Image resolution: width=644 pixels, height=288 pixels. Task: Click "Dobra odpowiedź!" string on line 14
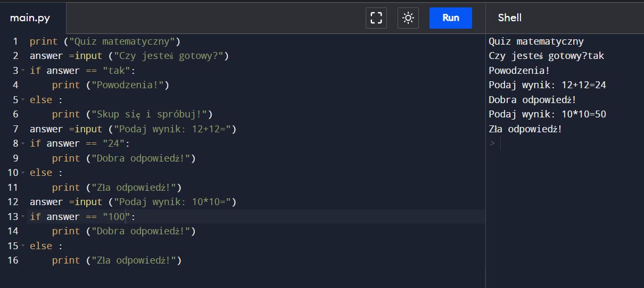[141, 231]
